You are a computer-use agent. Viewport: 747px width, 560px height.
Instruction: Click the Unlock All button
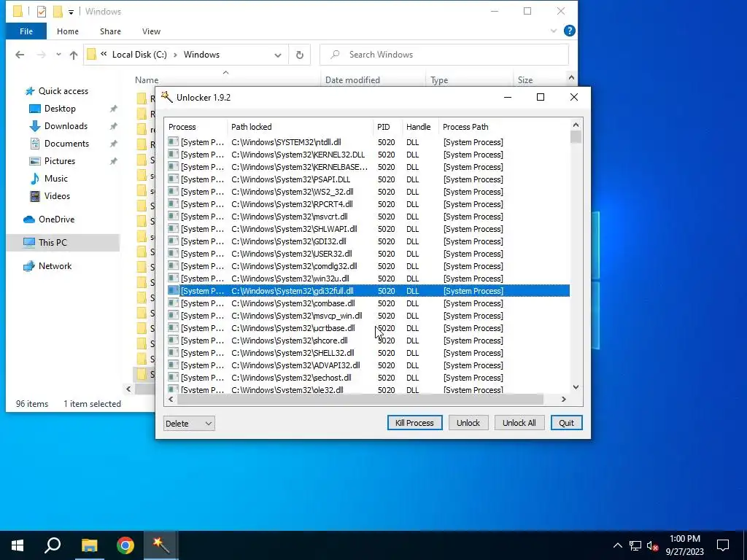click(x=519, y=423)
